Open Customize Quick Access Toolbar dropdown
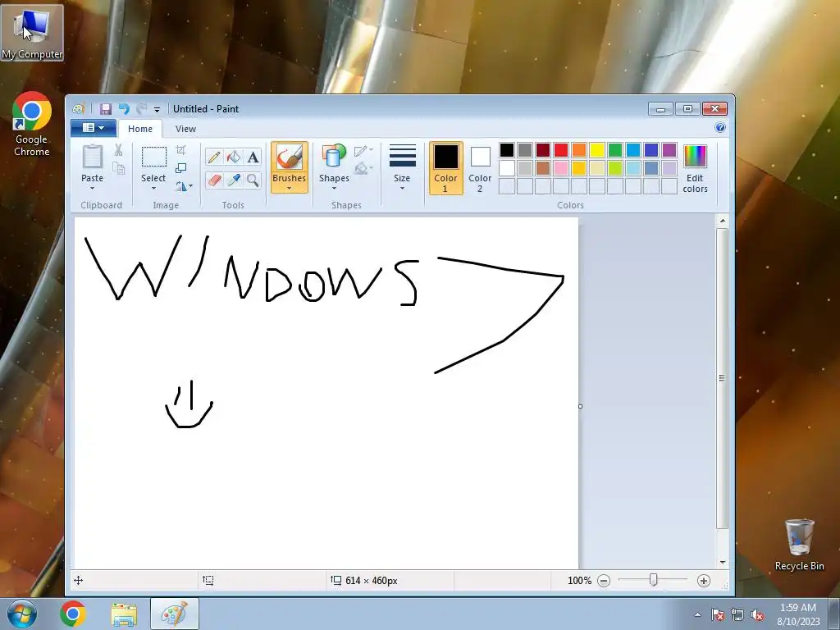Image resolution: width=840 pixels, height=630 pixels. pos(157,110)
